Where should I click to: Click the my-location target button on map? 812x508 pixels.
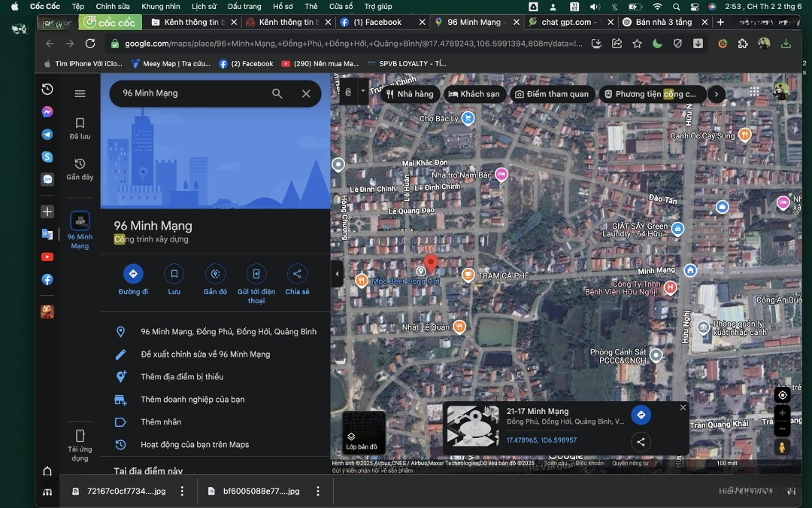(782, 395)
